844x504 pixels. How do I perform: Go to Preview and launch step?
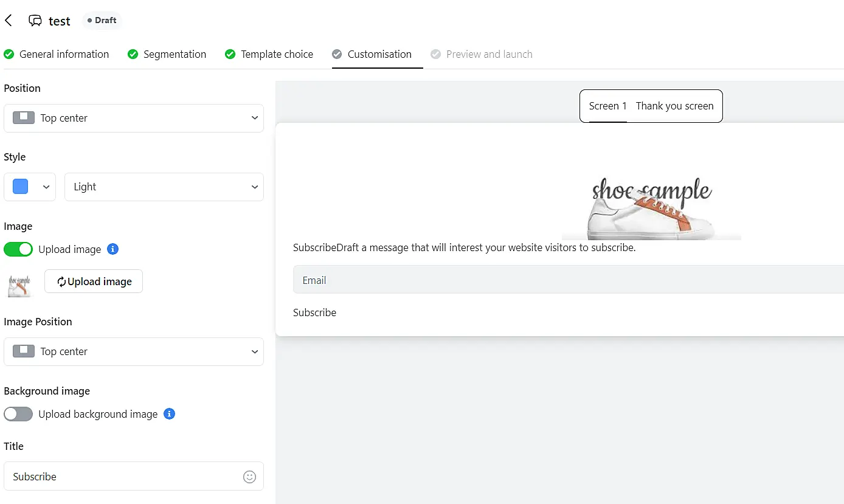click(x=489, y=54)
